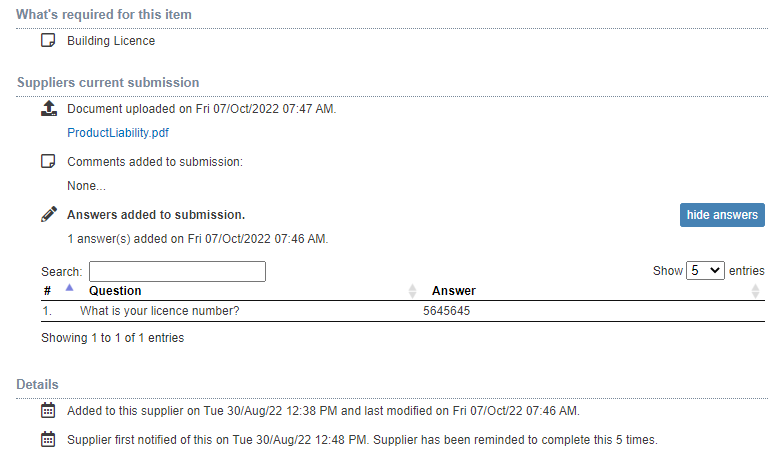Viewport: 779px width, 454px height.
Task: Click the # column header
Action: click(47, 291)
